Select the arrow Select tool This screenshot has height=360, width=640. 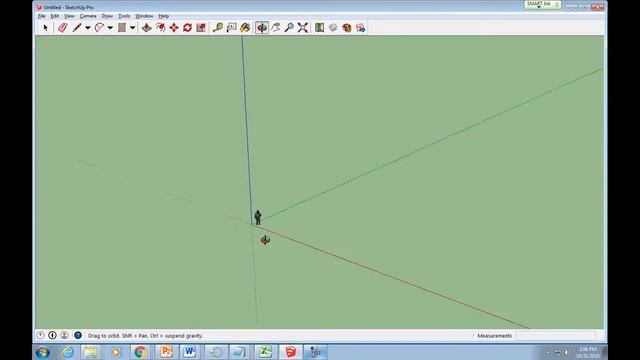click(45, 27)
